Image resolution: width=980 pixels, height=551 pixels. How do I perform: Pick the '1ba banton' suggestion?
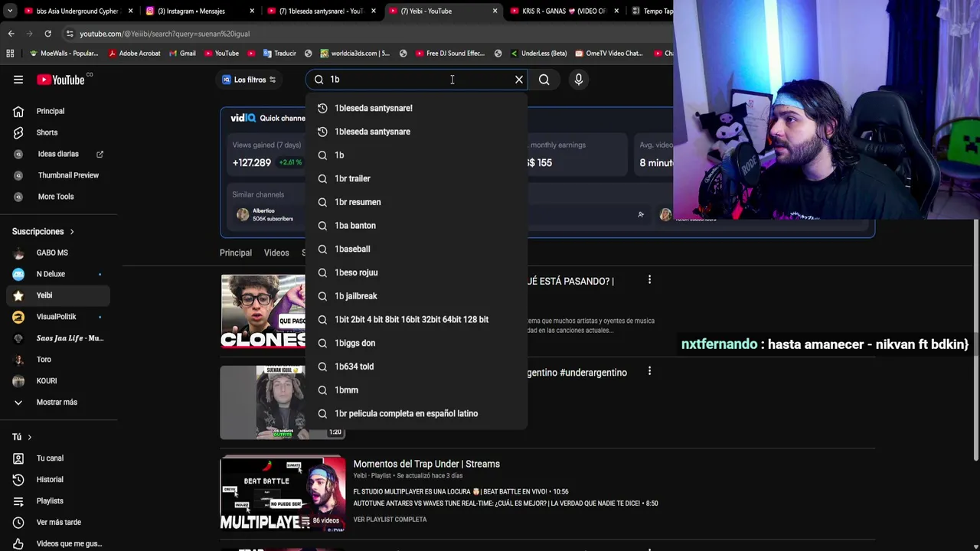click(416, 226)
